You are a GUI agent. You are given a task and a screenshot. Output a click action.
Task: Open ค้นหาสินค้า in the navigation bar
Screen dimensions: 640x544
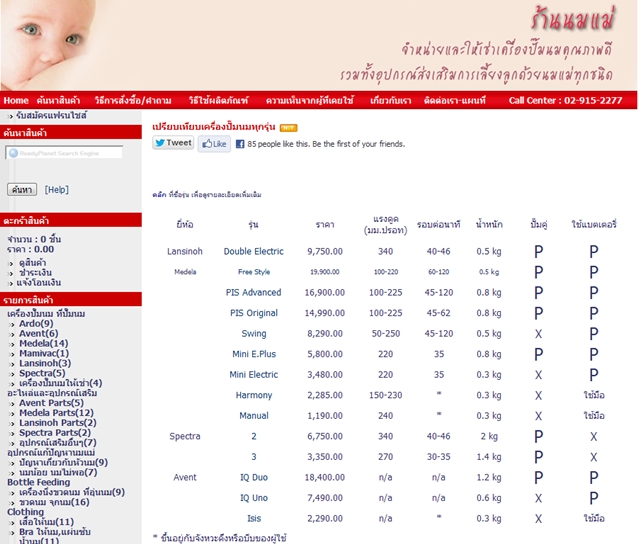coord(58,100)
